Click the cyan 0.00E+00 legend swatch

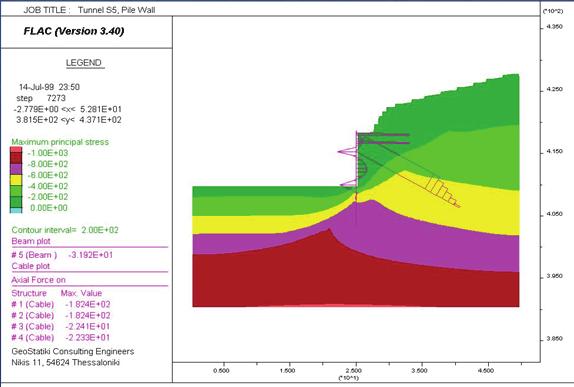(x=16, y=210)
